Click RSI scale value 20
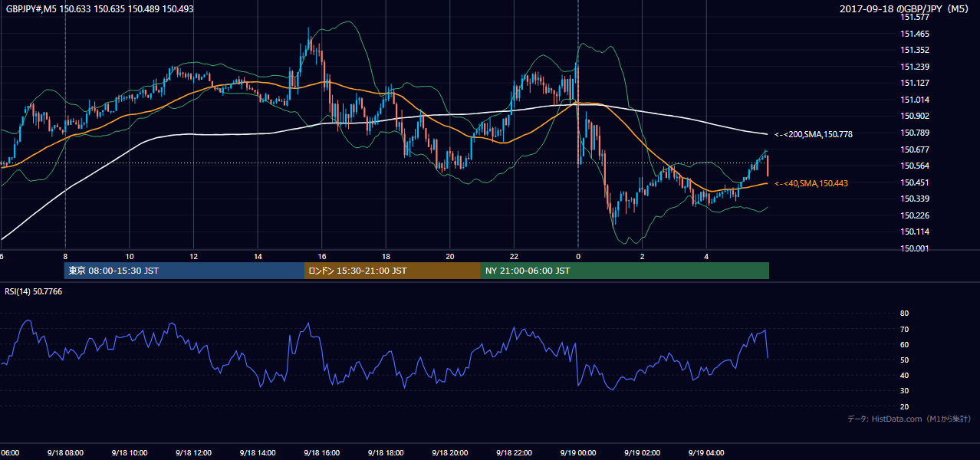Image resolution: width=980 pixels, height=460 pixels. (x=904, y=406)
